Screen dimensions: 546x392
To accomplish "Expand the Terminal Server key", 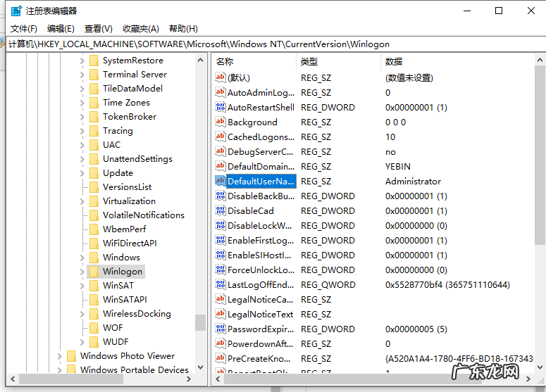I will coord(82,75).
